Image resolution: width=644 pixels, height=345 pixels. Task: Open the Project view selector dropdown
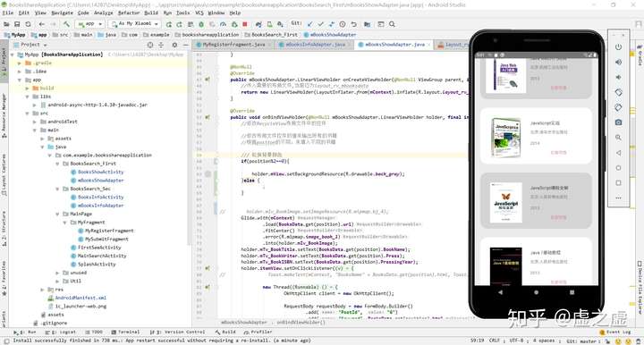pyautogui.click(x=30, y=45)
